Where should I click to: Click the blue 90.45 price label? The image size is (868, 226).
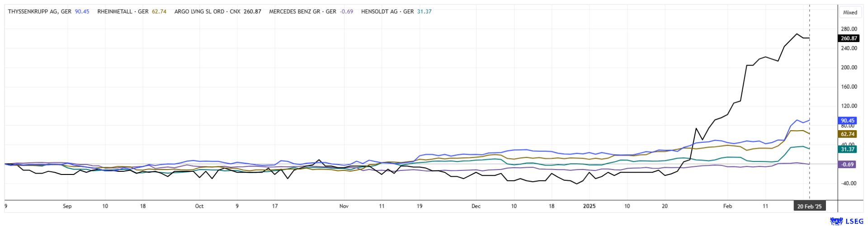coord(848,121)
